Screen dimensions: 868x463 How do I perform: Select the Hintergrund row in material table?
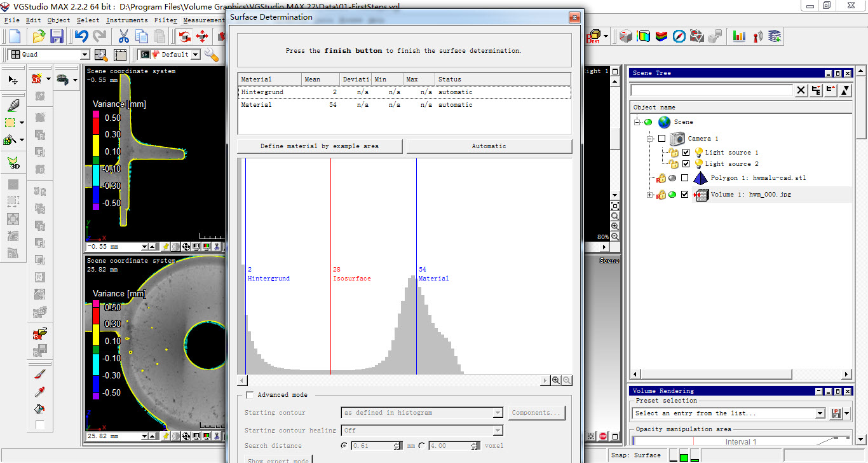405,92
